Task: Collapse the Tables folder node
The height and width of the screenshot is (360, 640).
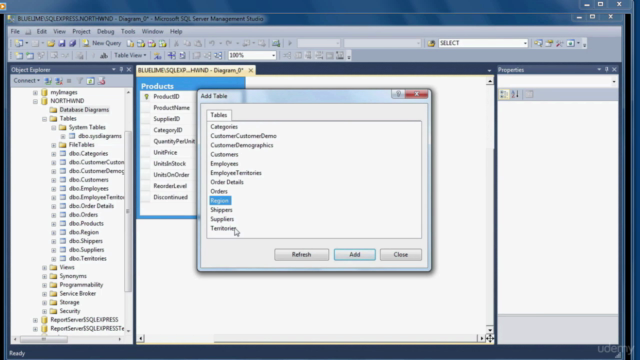Action: coord(44,119)
